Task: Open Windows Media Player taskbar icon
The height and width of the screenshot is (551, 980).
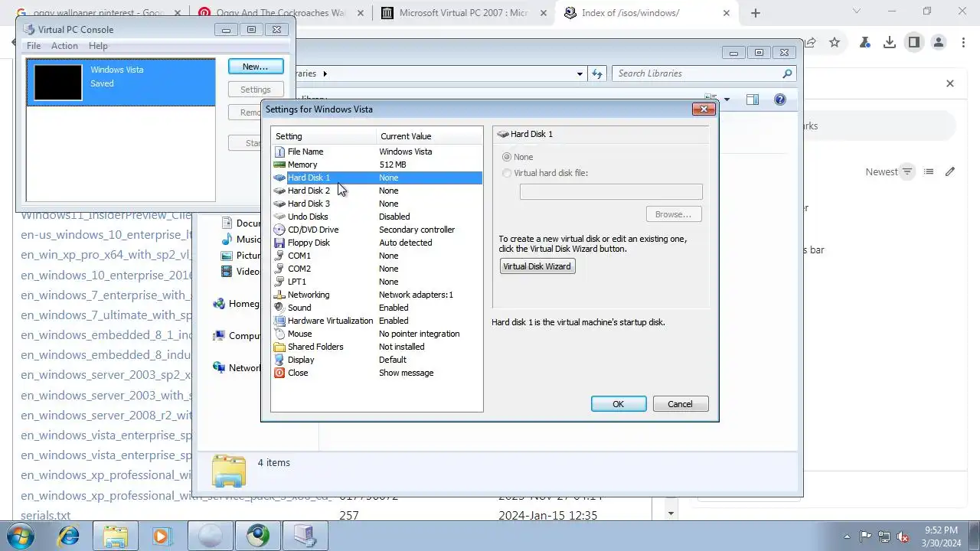Action: 162,536
